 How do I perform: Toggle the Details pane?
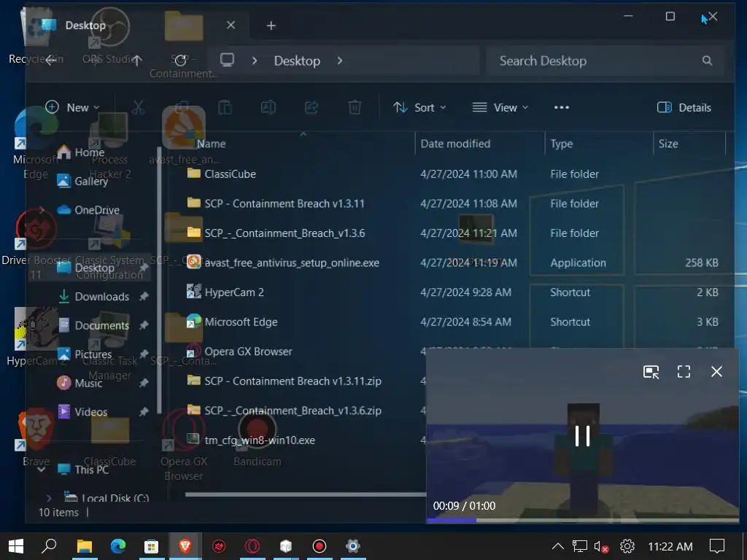coord(684,108)
